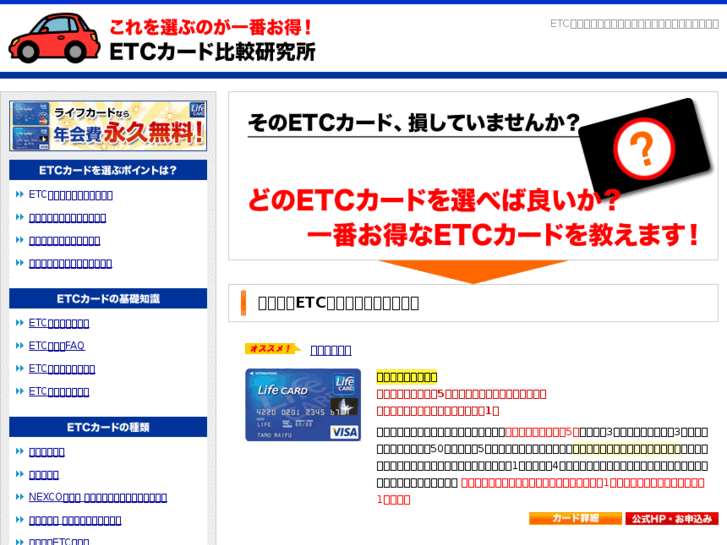The width and height of the screenshot is (727, 545).
Task: Select the ETCカードの基礎知識 sidebar heading
Action: [108, 299]
